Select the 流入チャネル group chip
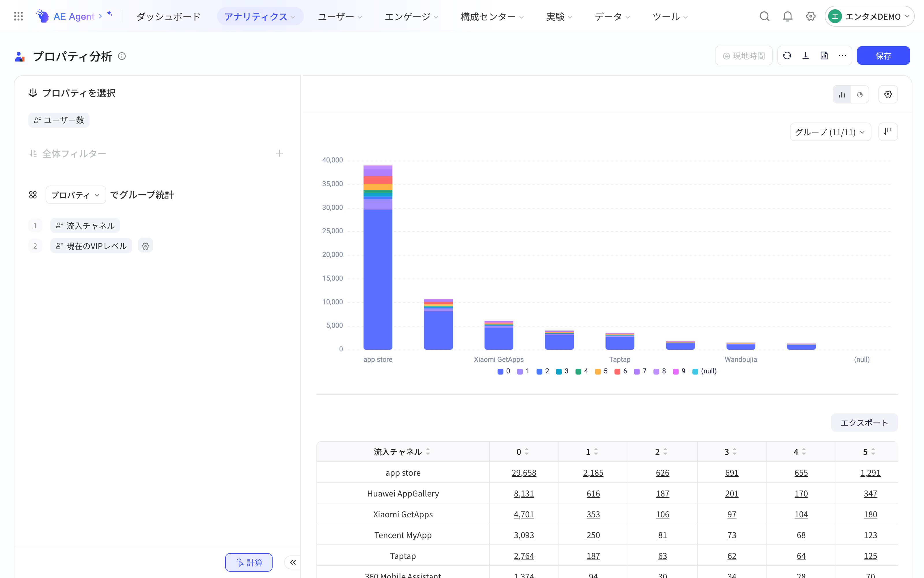 pyautogui.click(x=85, y=225)
